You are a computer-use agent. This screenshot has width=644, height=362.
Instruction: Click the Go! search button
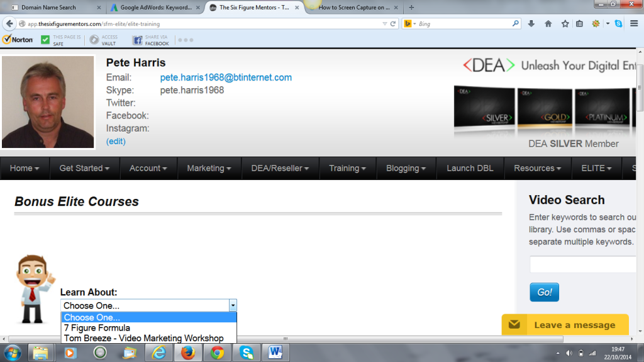pyautogui.click(x=544, y=292)
